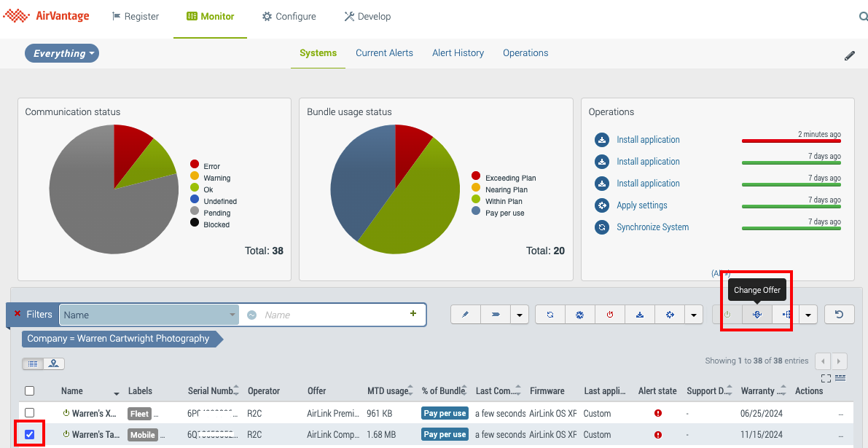
Task: Click the refresh list undo-arrow icon
Action: pyautogui.click(x=839, y=315)
